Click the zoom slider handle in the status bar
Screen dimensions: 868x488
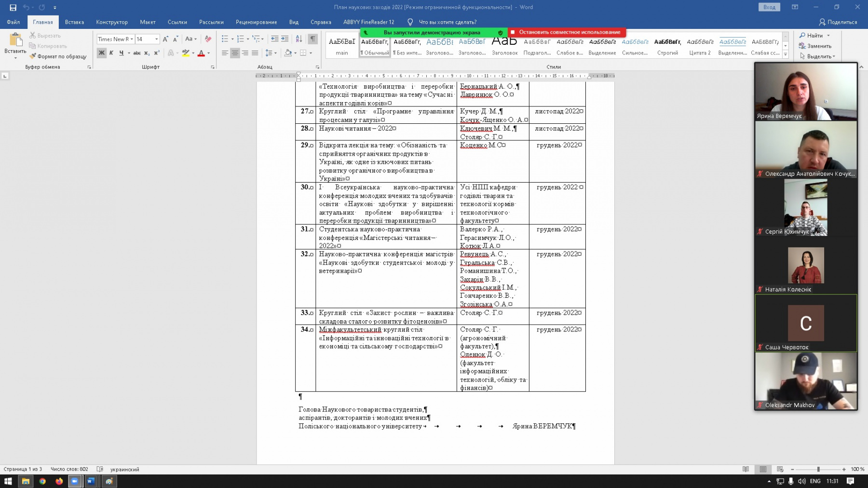click(818, 469)
